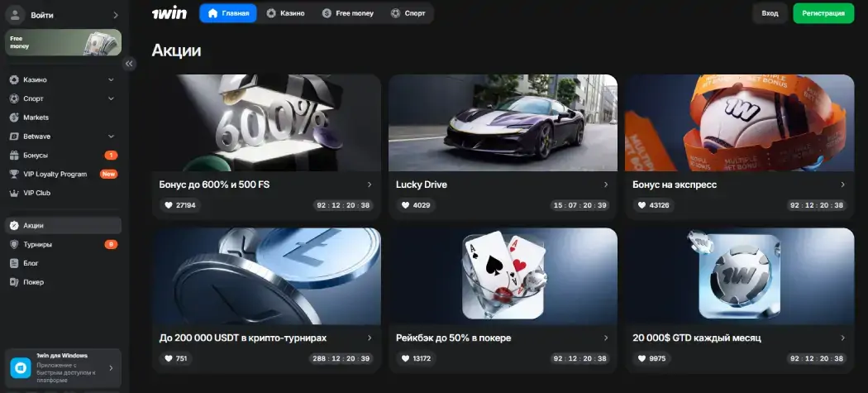Click the Акции page heading
The height and width of the screenshot is (393, 868).
176,50
